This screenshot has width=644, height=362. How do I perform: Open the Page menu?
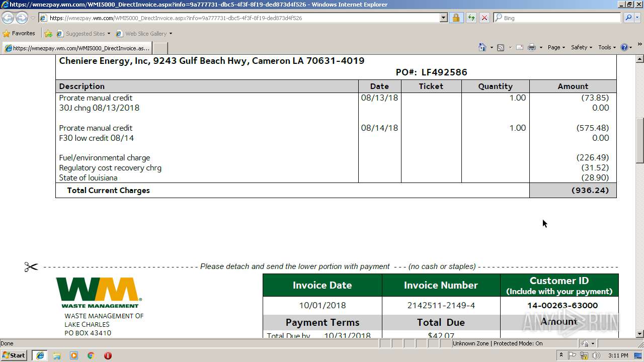[556, 47]
